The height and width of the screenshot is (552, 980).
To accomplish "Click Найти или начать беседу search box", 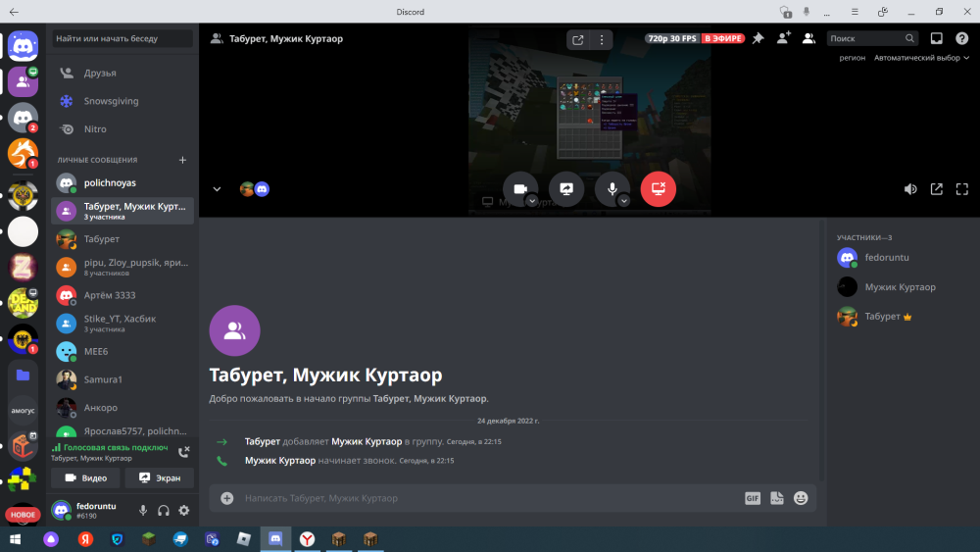I will tap(122, 39).
